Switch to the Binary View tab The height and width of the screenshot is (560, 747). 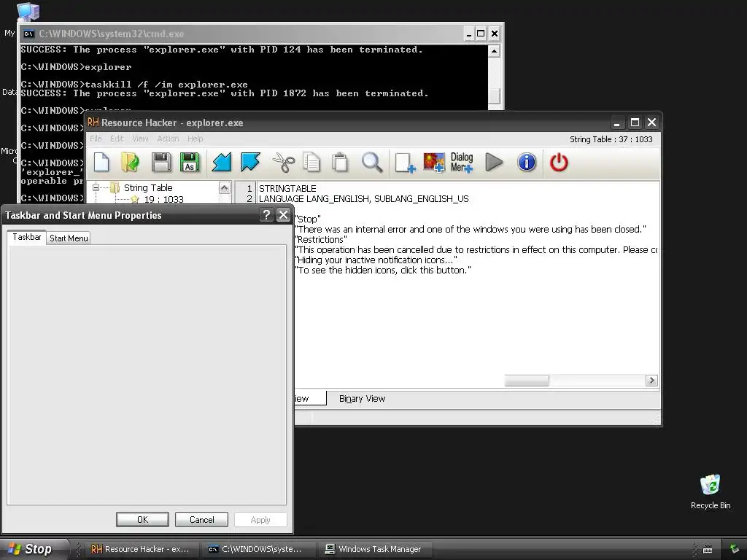(362, 399)
